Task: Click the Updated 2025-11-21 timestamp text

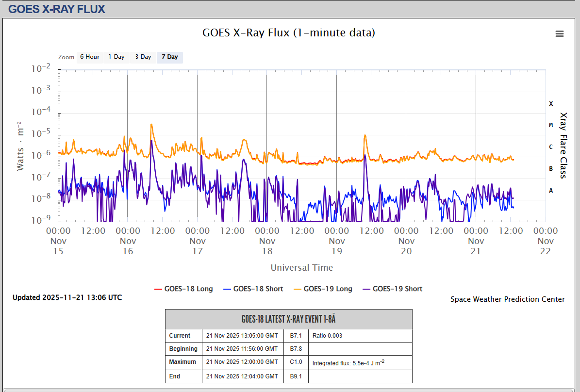Action: coord(67,297)
